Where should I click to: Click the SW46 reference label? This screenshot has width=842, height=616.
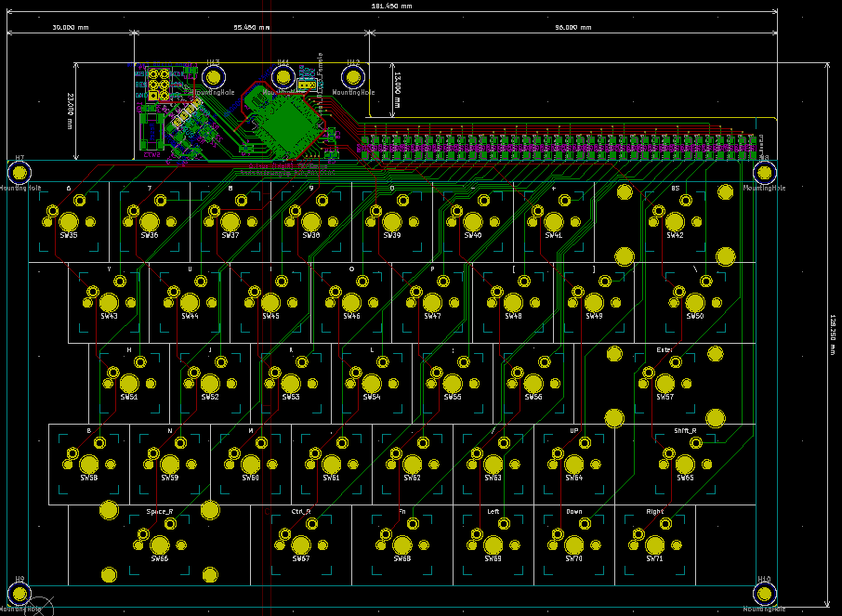(x=351, y=316)
